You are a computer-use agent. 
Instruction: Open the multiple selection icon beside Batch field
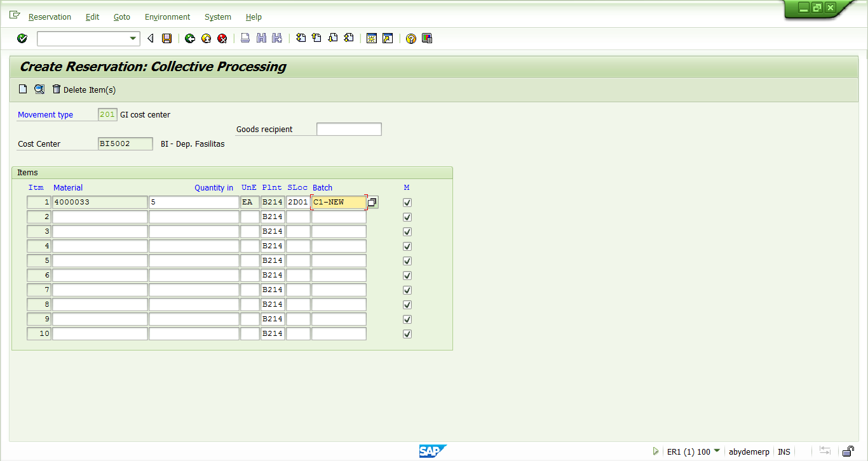[x=372, y=202]
